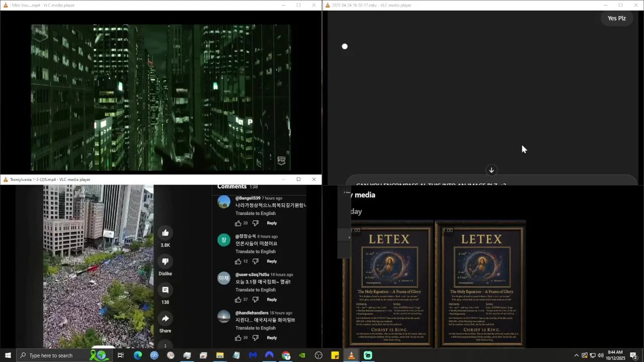Open Malwarebytes from the taskbar
This screenshot has height=362, width=644.
coord(253,355)
